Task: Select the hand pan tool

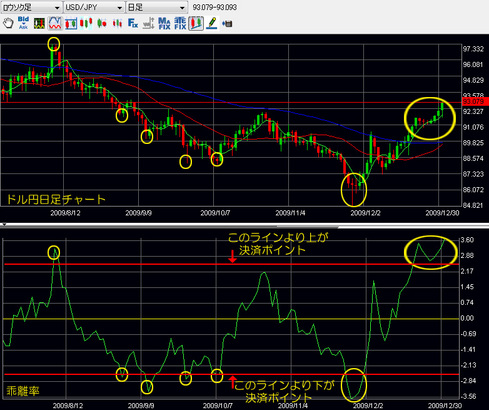Action: (x=8, y=23)
